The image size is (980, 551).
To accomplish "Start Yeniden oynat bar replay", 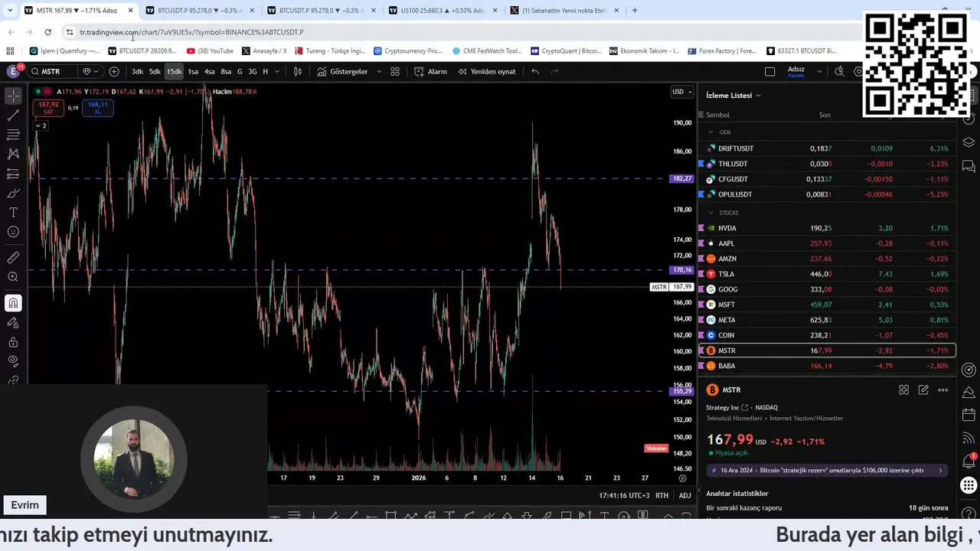I will click(x=486, y=71).
